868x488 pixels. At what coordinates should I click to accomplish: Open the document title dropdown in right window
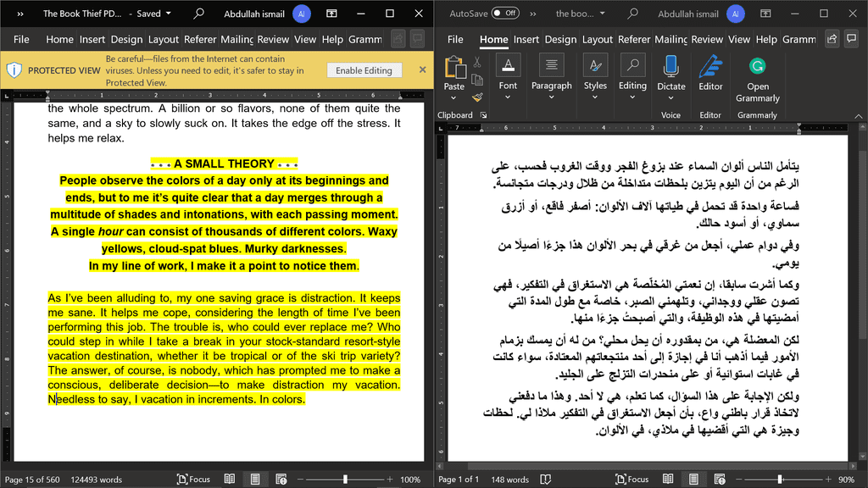(x=603, y=14)
